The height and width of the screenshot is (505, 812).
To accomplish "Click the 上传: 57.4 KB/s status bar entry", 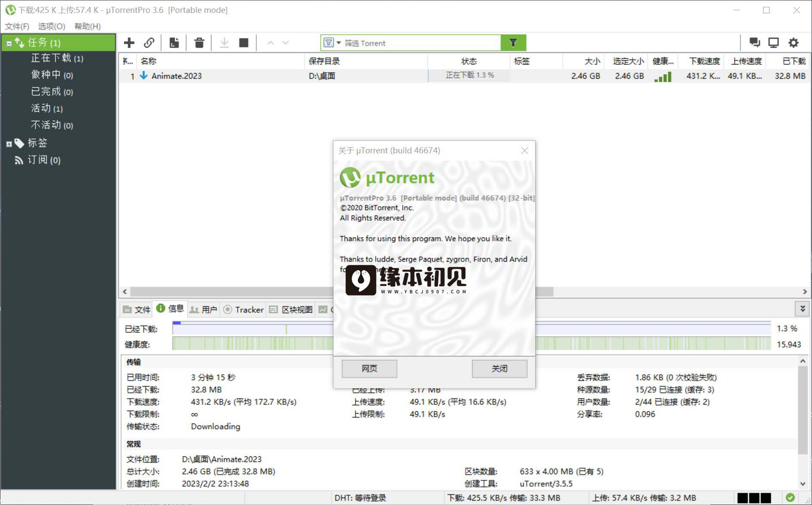I will pos(644,498).
